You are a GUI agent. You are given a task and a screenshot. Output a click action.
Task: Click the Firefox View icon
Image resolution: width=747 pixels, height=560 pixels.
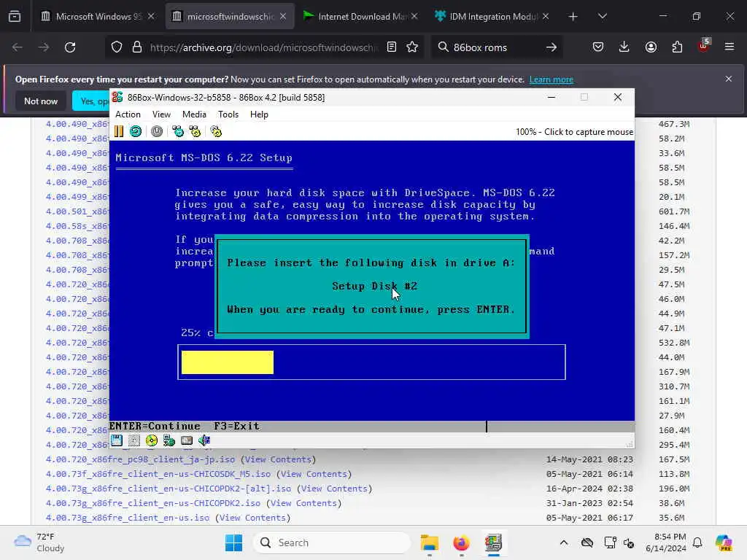coord(15,17)
